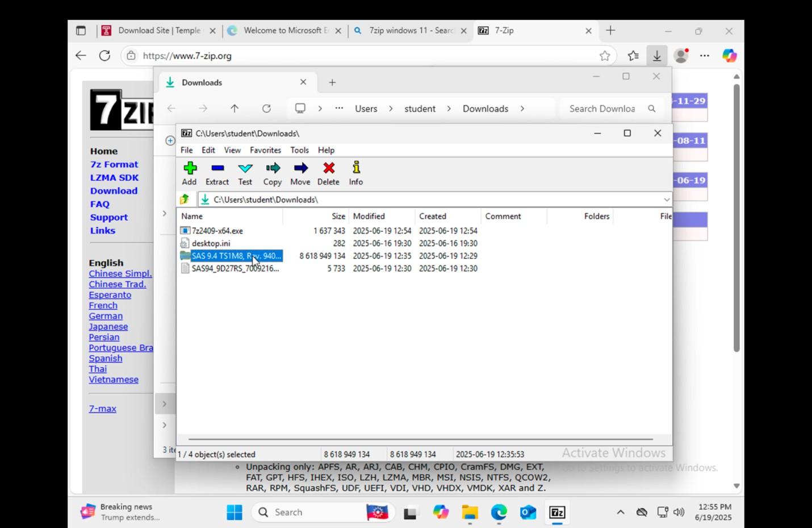
Task: Select the desktop.ini file
Action: (x=211, y=243)
